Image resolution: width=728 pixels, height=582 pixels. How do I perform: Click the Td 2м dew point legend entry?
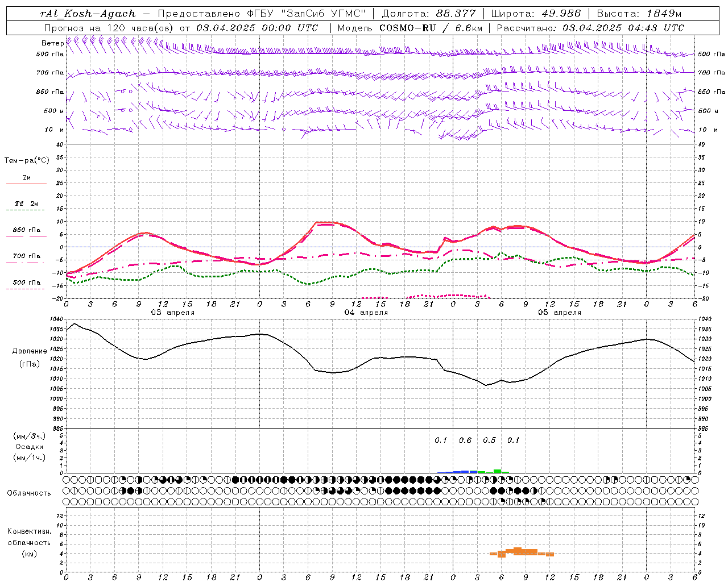pyautogui.click(x=26, y=203)
